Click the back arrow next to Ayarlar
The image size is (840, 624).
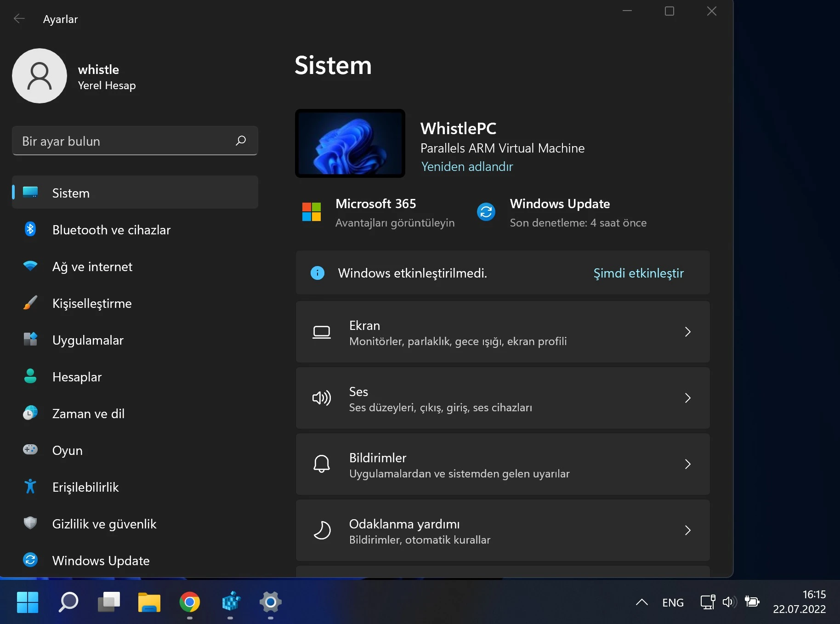pos(19,19)
